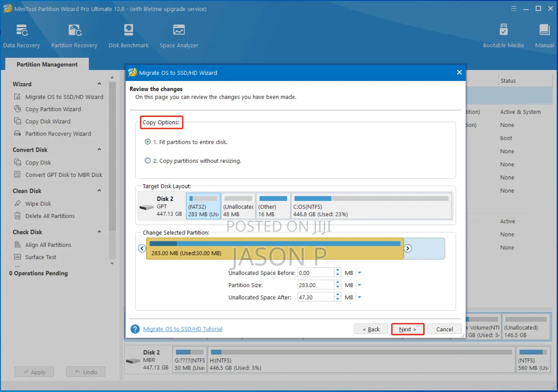Open the Data Recovery tool

[22, 36]
